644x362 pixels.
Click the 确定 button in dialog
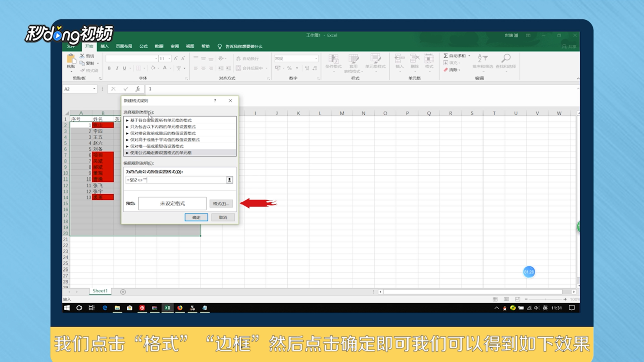tap(196, 218)
